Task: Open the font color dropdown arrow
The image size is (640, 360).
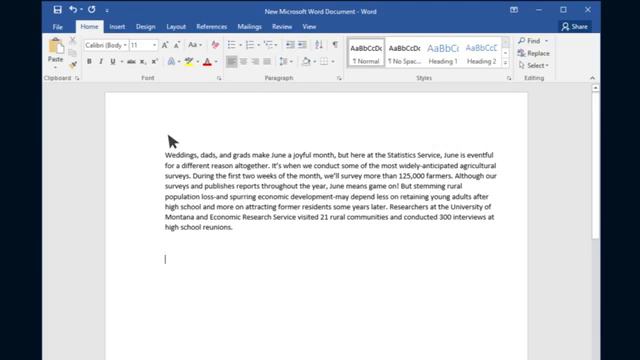Action: (216, 62)
